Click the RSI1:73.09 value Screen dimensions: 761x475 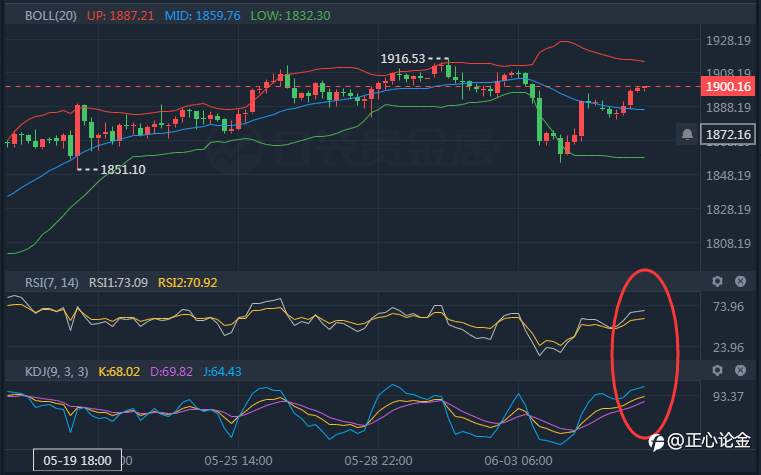118,282
